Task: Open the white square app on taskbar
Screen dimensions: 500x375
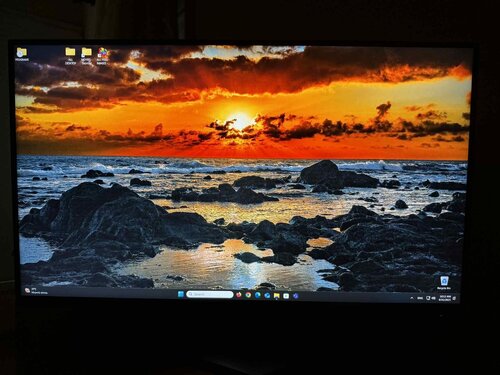Action: (286, 296)
